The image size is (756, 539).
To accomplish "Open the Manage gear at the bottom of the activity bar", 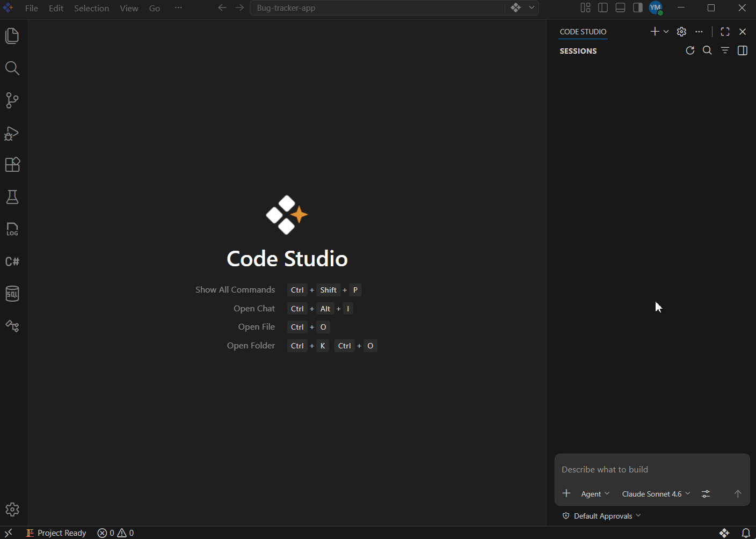I will point(12,509).
